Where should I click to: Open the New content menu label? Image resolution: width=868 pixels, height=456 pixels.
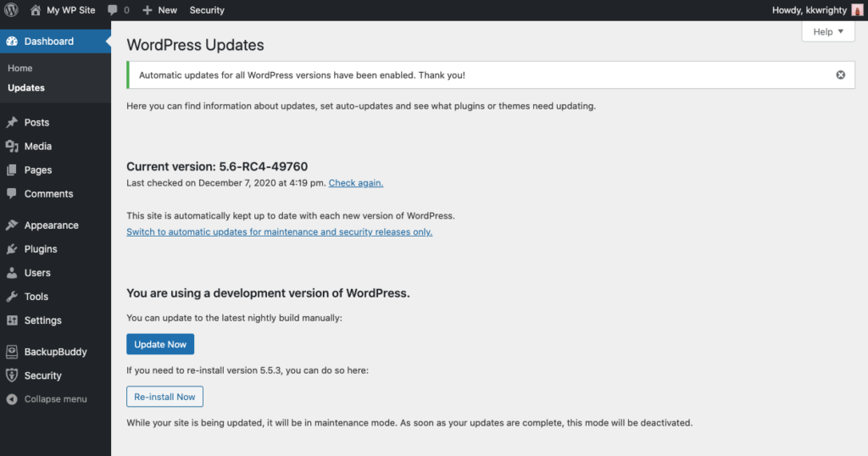coord(168,10)
